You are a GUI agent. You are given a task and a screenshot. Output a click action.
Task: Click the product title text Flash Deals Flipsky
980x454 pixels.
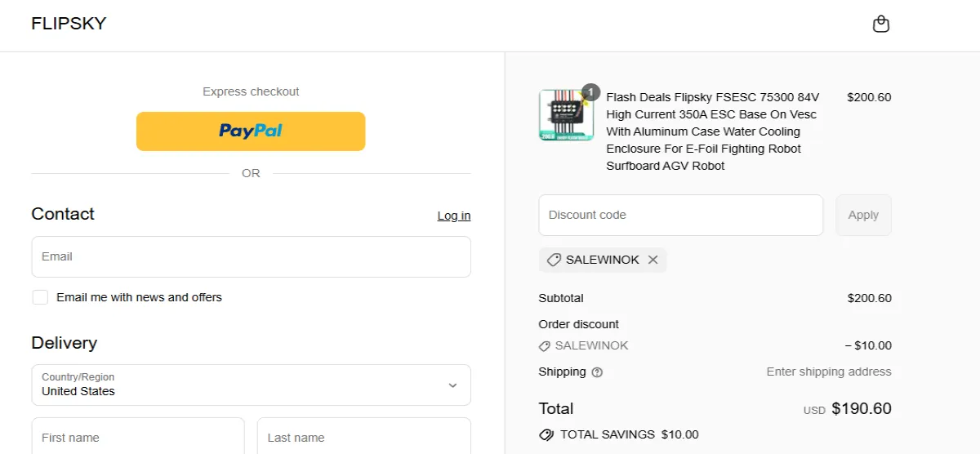[x=711, y=131]
